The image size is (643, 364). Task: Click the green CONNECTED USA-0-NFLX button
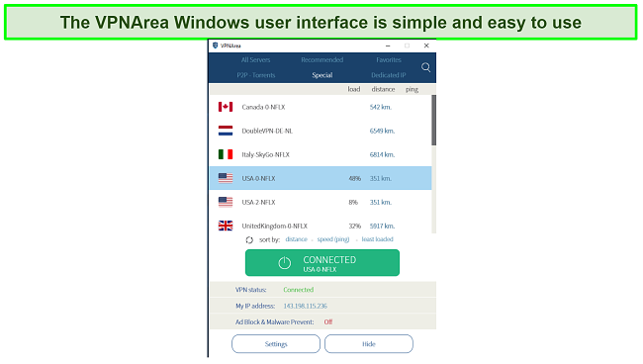(x=322, y=263)
